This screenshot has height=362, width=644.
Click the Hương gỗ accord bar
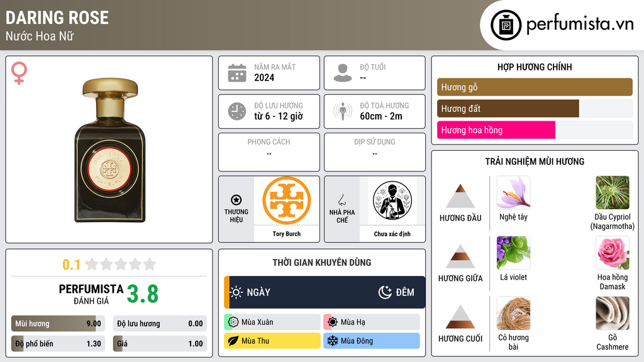click(x=535, y=87)
